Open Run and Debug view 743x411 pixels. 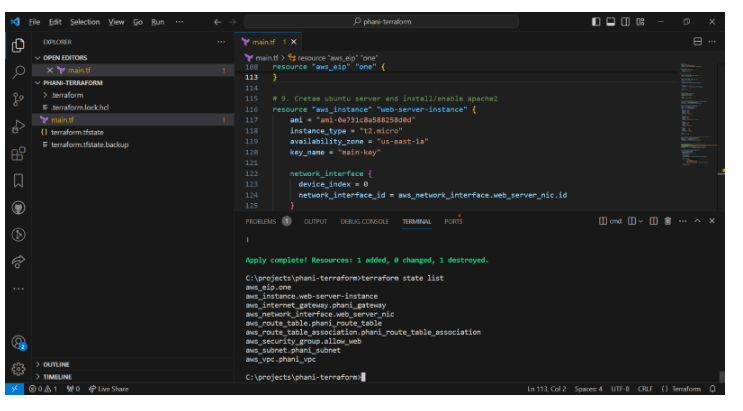pyautogui.click(x=18, y=127)
